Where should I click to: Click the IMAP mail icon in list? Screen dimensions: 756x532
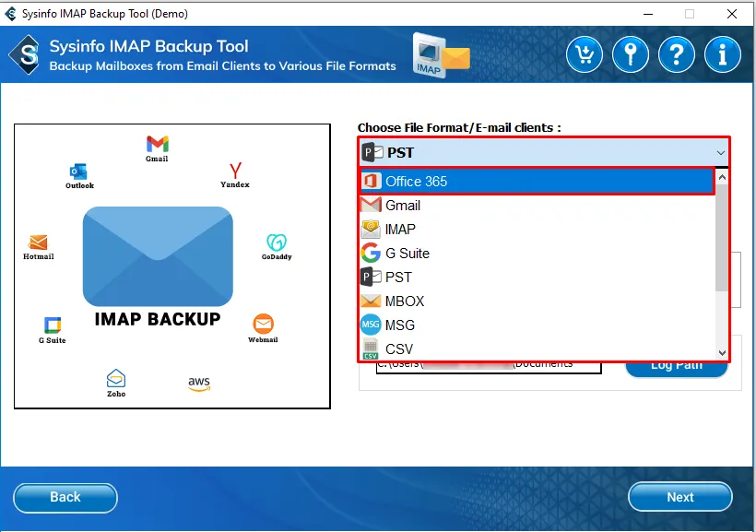point(371,229)
